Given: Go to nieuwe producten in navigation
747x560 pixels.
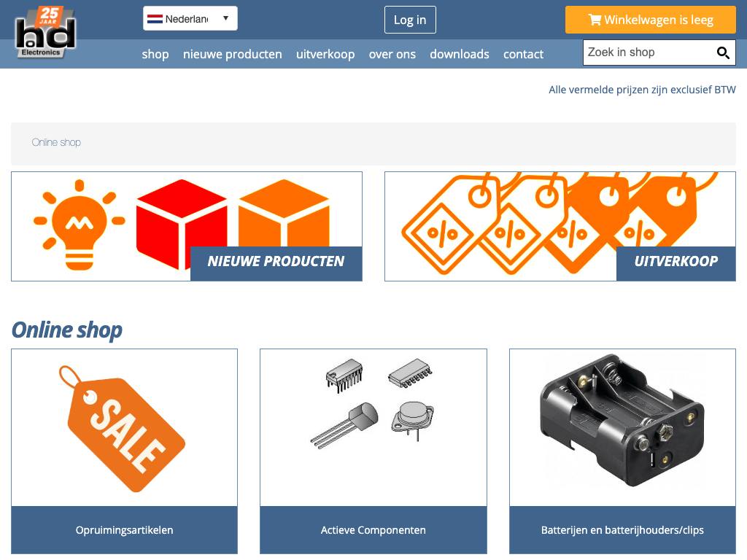Looking at the screenshot, I should (x=233, y=54).
